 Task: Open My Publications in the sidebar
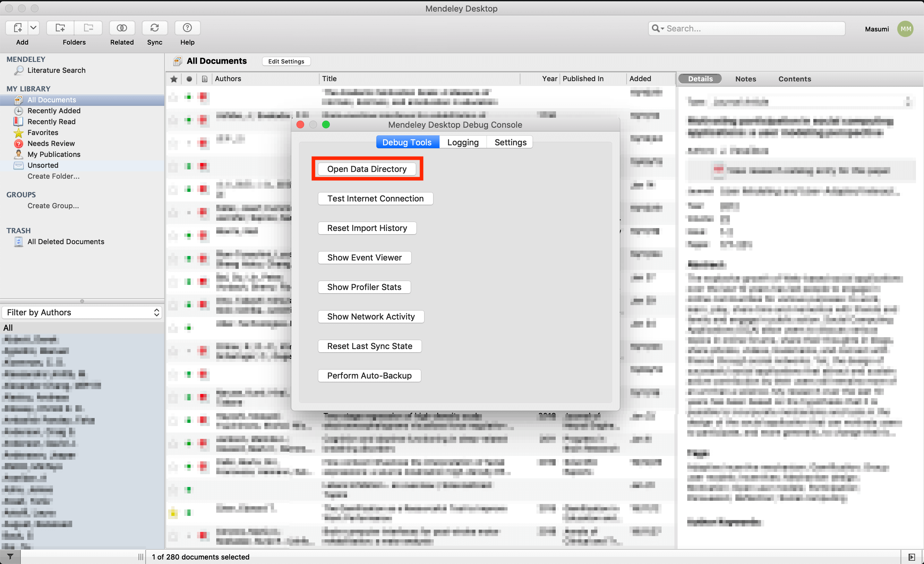tap(54, 154)
